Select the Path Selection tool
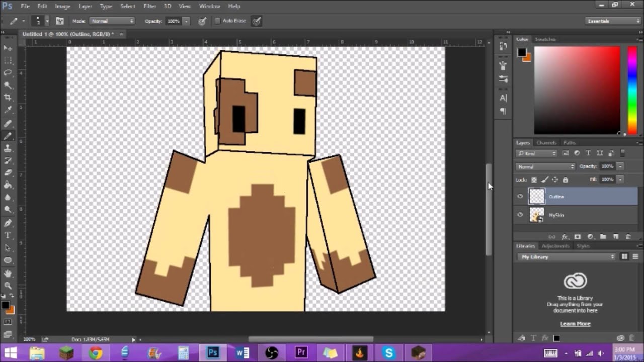Image resolution: width=644 pixels, height=362 pixels. pyautogui.click(x=8, y=248)
